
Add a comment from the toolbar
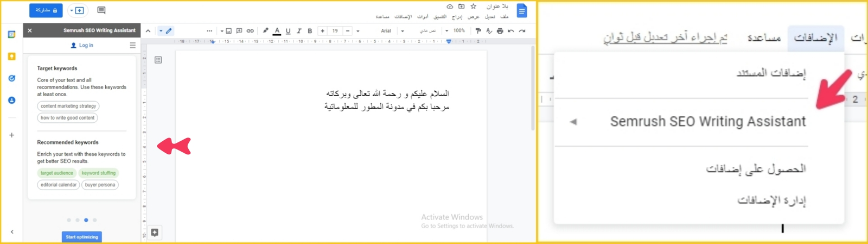tap(239, 31)
